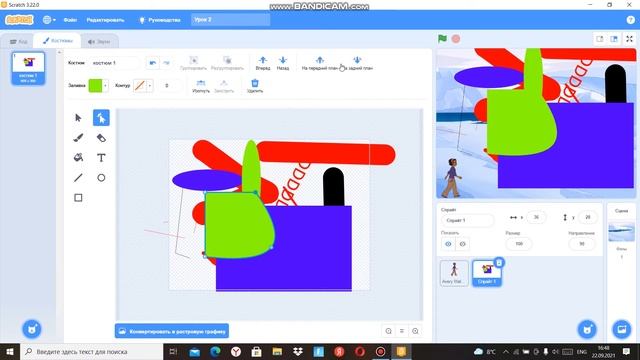Hide the sprite with crossed eye icon

462,244
